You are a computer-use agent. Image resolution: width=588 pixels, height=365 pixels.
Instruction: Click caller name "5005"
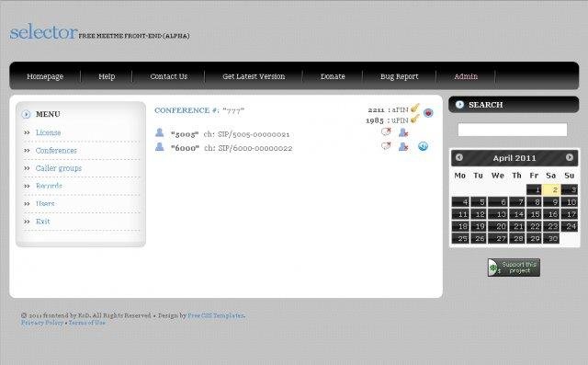[x=185, y=134]
